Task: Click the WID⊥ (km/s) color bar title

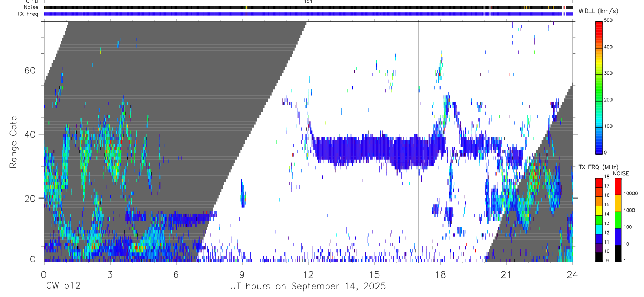Action: pos(599,11)
